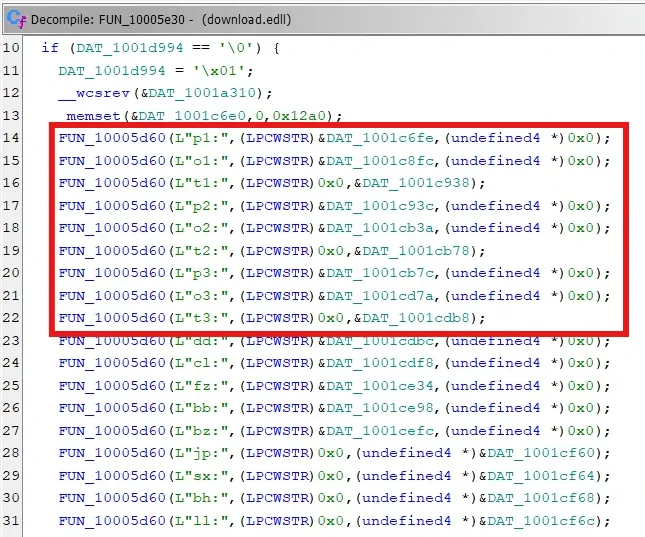Screen dimensions: 645x537
Task: Click line number 10 in the gutter
Action: tap(11, 48)
